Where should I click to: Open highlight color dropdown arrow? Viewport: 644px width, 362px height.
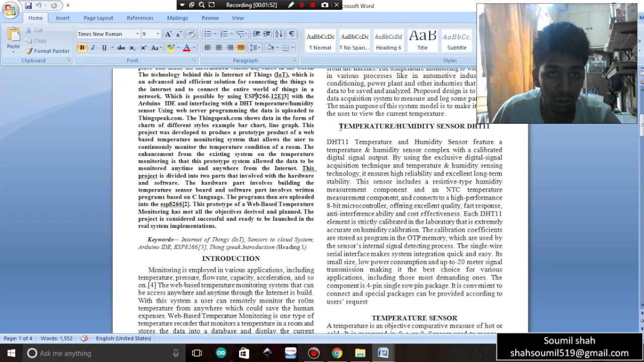(x=178, y=48)
